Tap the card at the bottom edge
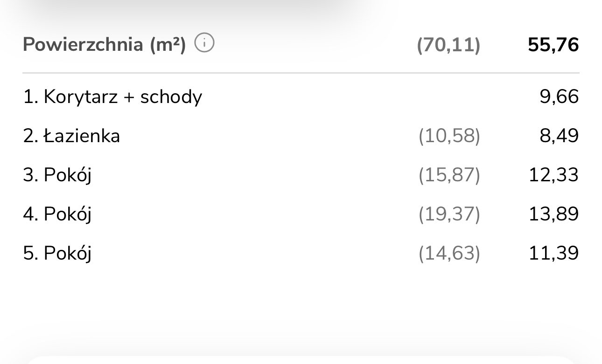Screen dimensions: 602x364 (x=301, y=360)
